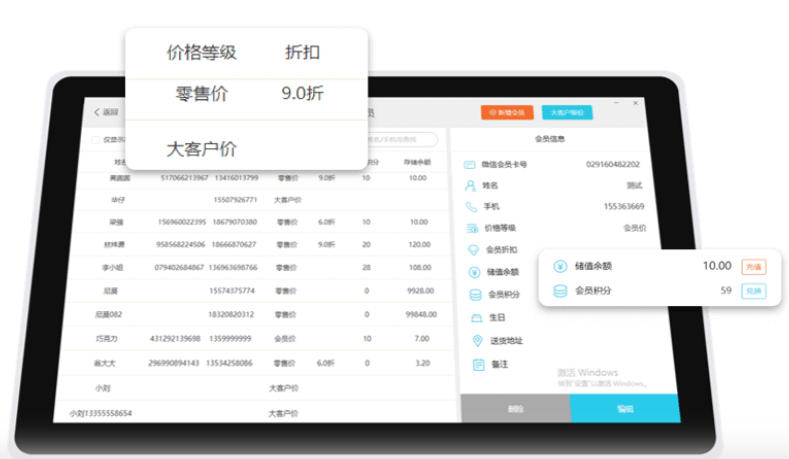Select member row with card number 958568224506

click(x=259, y=245)
